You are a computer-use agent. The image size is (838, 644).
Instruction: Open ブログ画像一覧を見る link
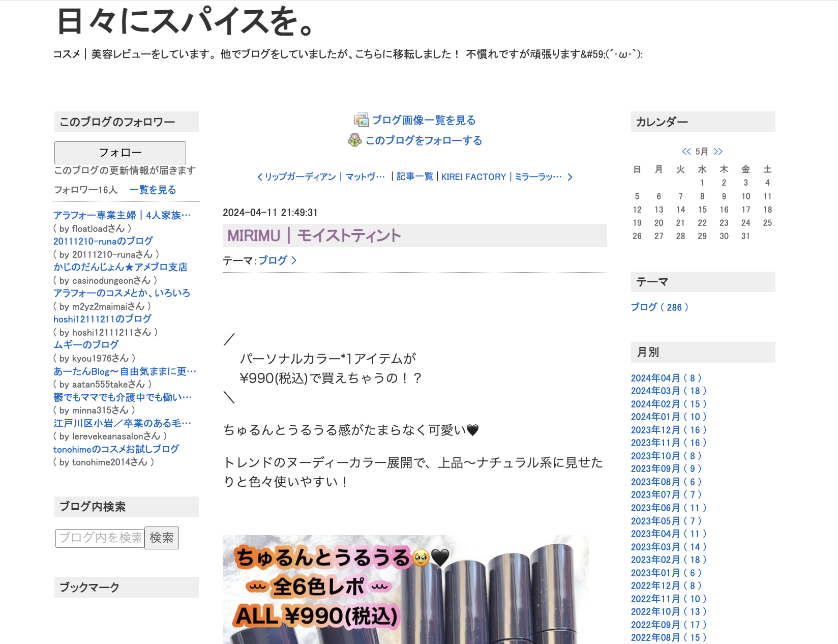point(424,120)
